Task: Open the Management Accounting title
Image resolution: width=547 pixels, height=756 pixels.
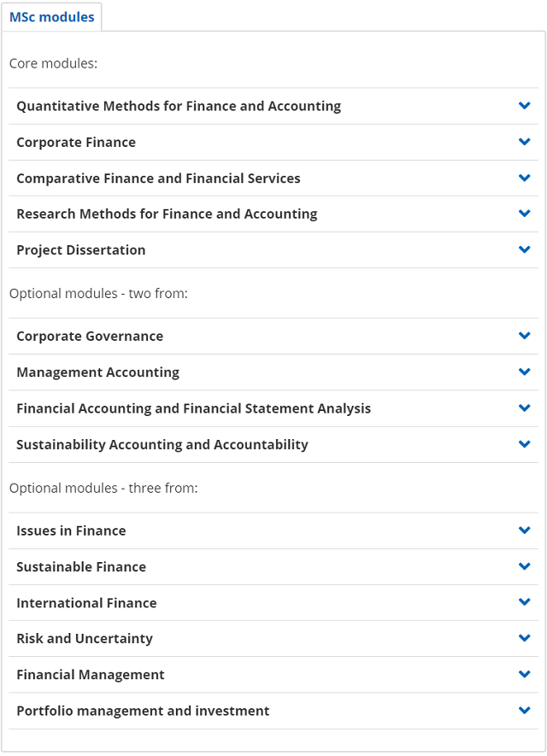Action: pos(98,372)
